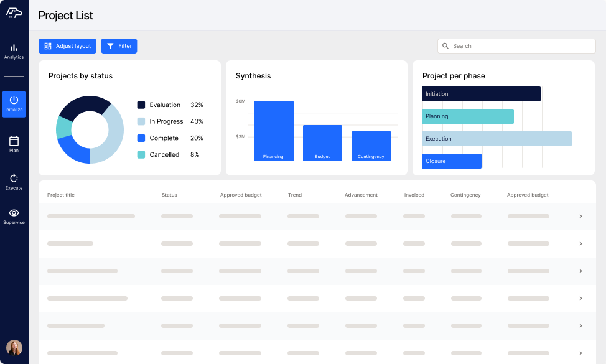606x364 pixels.
Task: Click the Evaluation legend color swatch
Action: click(141, 105)
